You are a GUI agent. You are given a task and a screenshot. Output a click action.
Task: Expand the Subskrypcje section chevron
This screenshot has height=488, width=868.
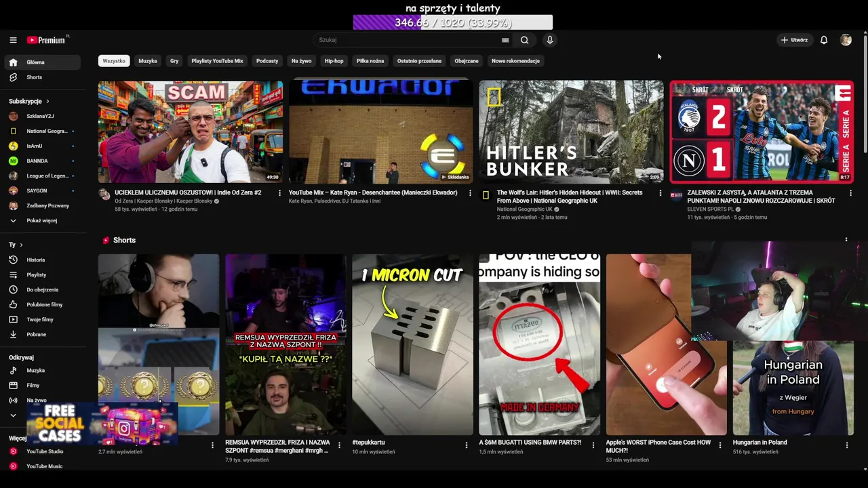tap(47, 101)
